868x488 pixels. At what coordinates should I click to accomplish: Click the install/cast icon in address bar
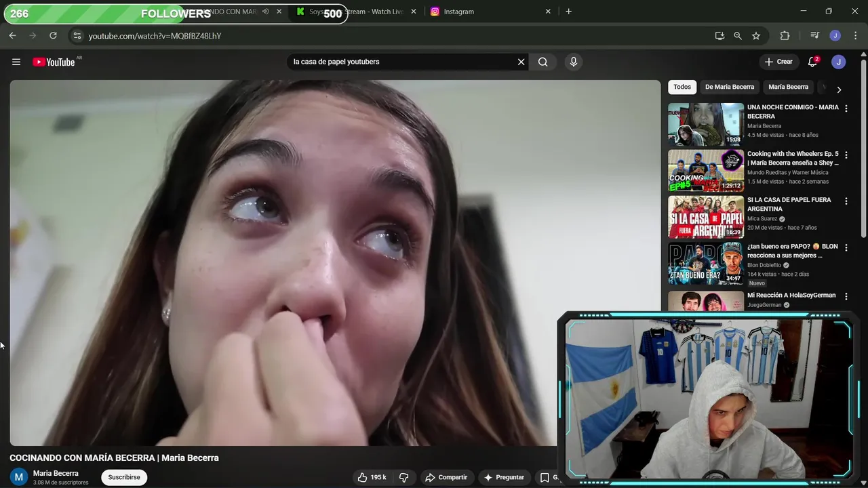coord(719,36)
